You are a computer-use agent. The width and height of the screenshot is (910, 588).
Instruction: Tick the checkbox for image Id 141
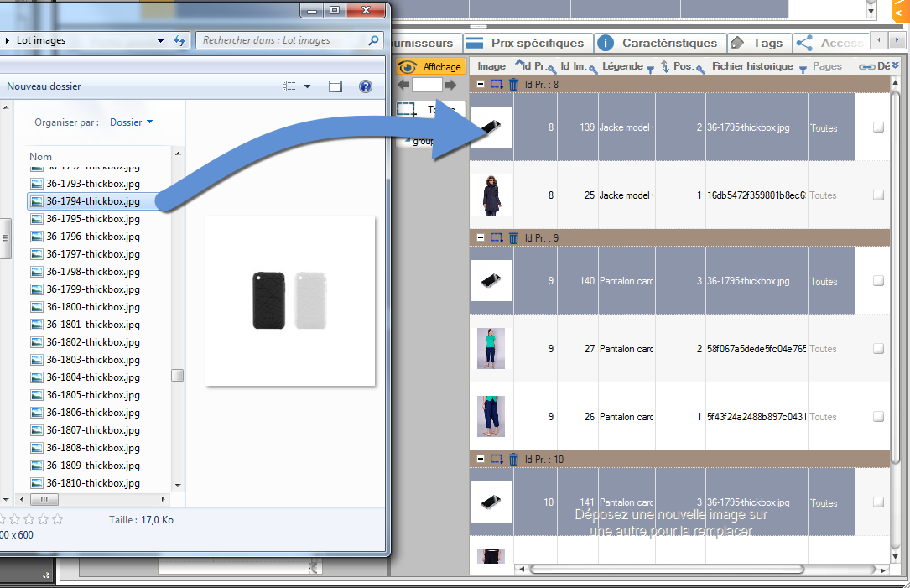point(878,502)
